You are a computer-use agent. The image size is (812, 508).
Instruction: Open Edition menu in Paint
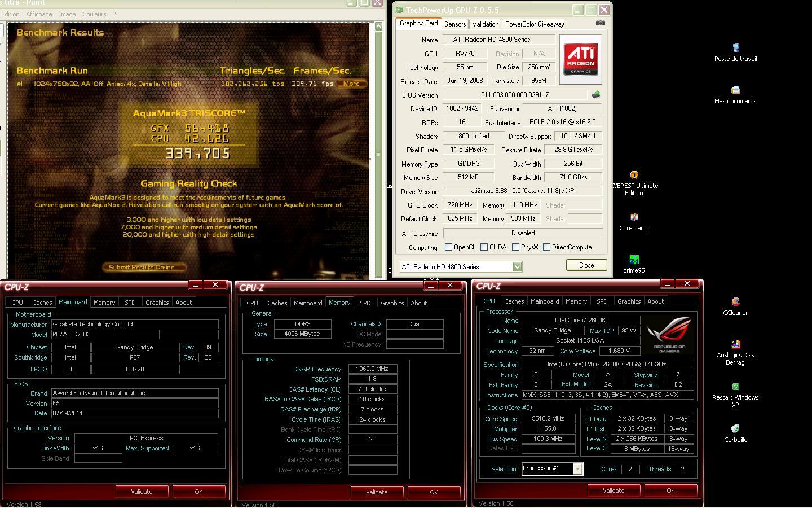point(10,14)
